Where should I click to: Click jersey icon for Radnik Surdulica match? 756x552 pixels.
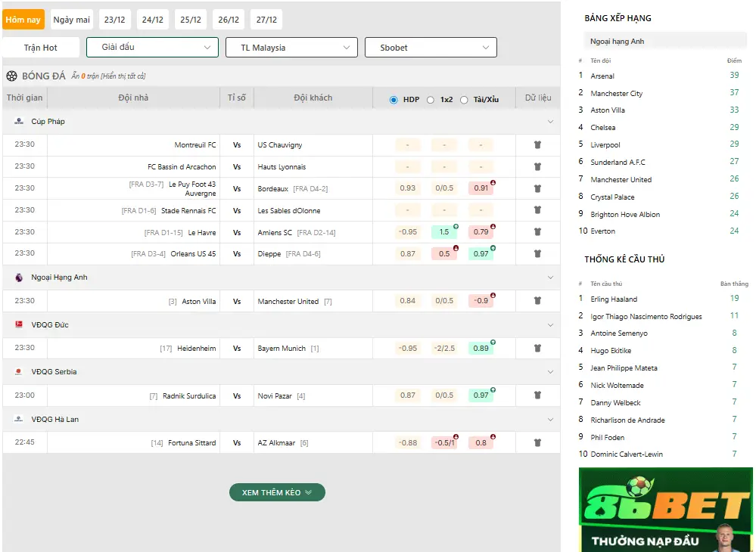tap(537, 395)
